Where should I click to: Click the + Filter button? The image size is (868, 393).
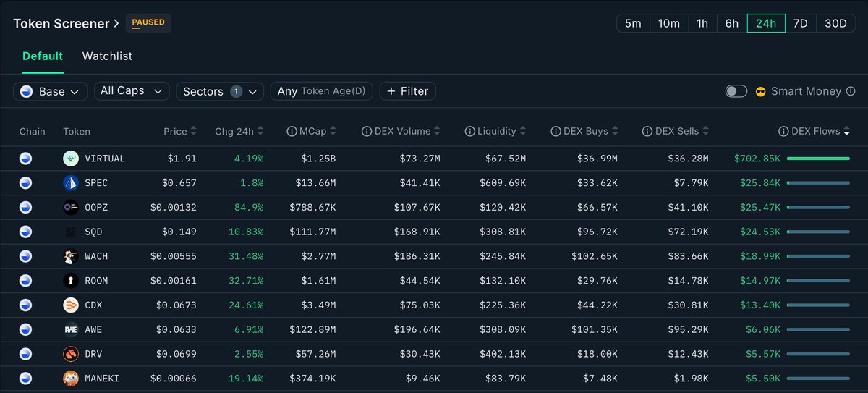tap(408, 91)
